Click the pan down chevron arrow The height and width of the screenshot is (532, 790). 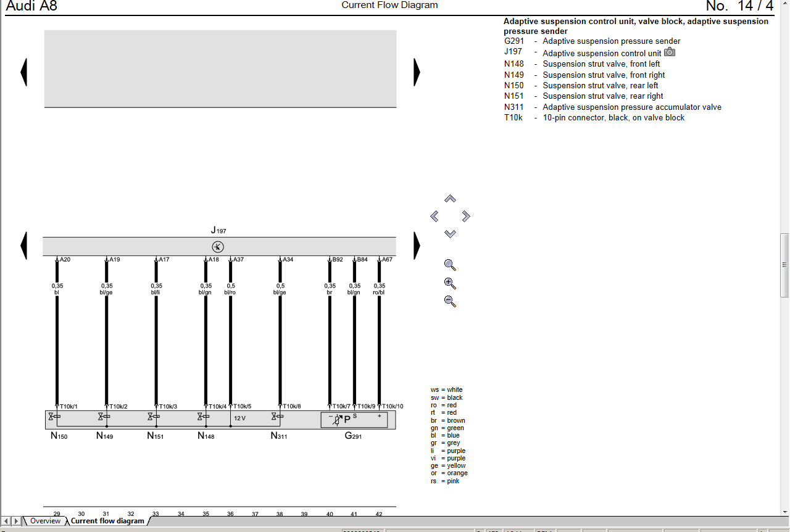click(x=450, y=234)
